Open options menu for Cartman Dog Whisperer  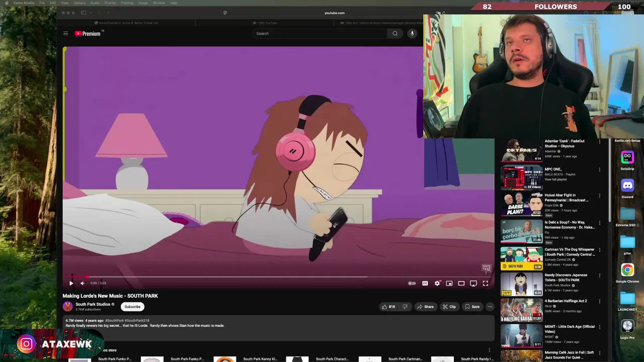[x=599, y=250]
